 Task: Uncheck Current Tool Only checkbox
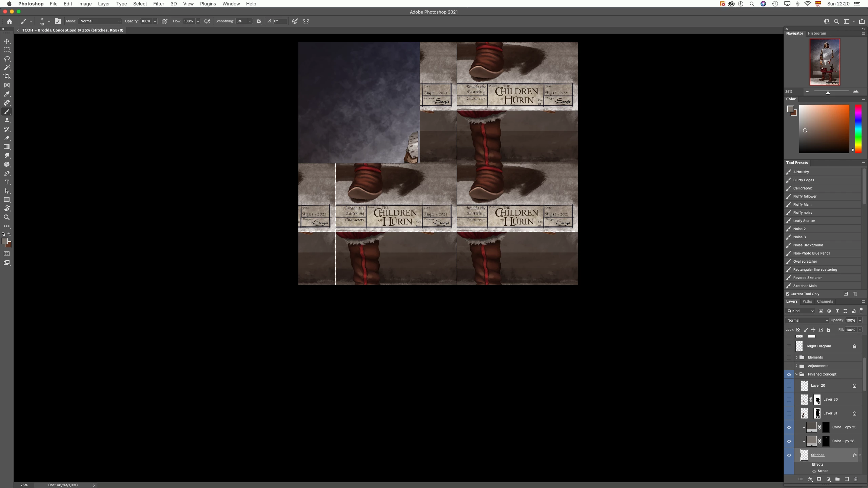(x=788, y=294)
